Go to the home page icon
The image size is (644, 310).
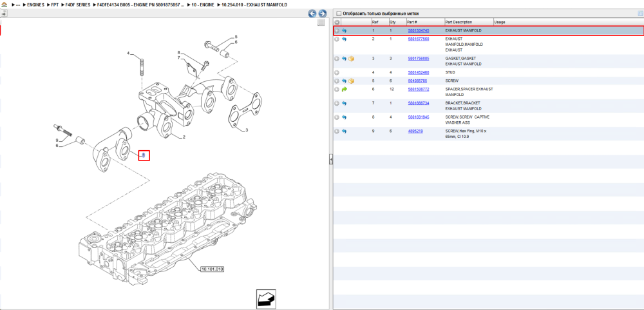(x=5, y=5)
